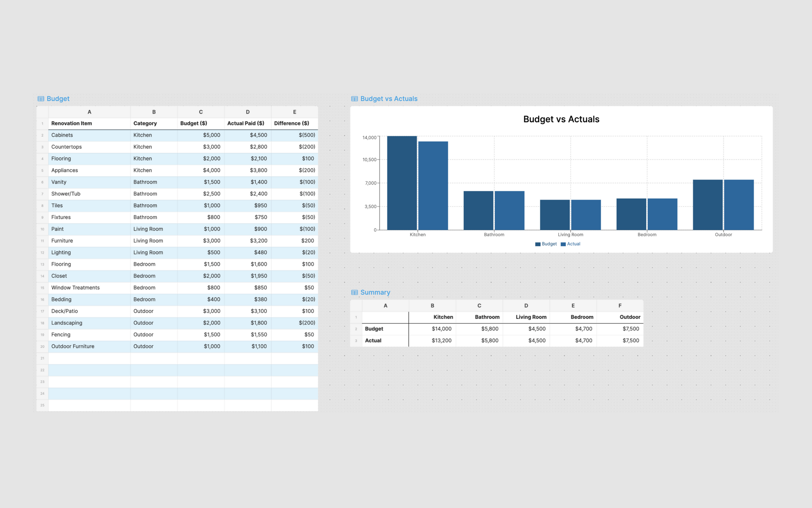
Task: Select the '$1,550' cell in Fencing row
Action: (248, 335)
